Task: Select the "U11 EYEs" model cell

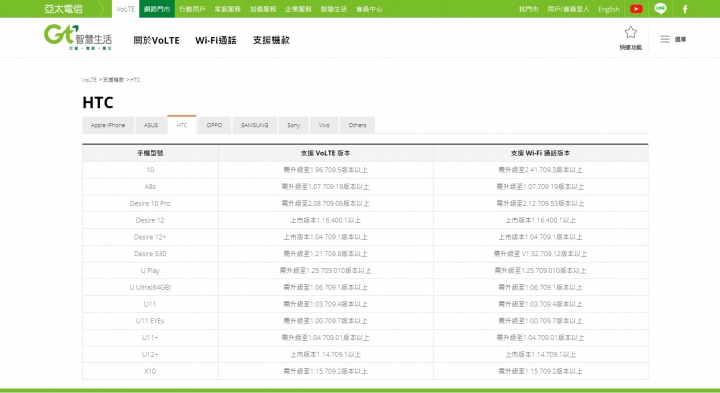Action: coord(150,320)
